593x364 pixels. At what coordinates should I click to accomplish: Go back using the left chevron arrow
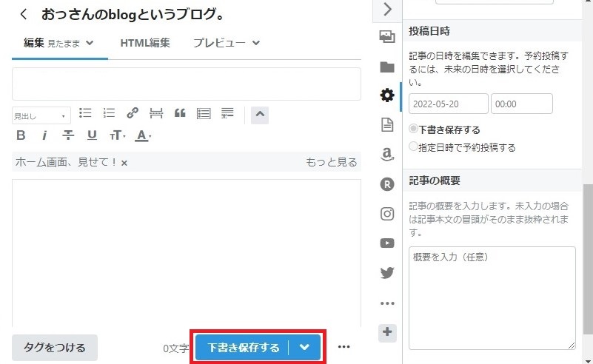click(x=24, y=14)
